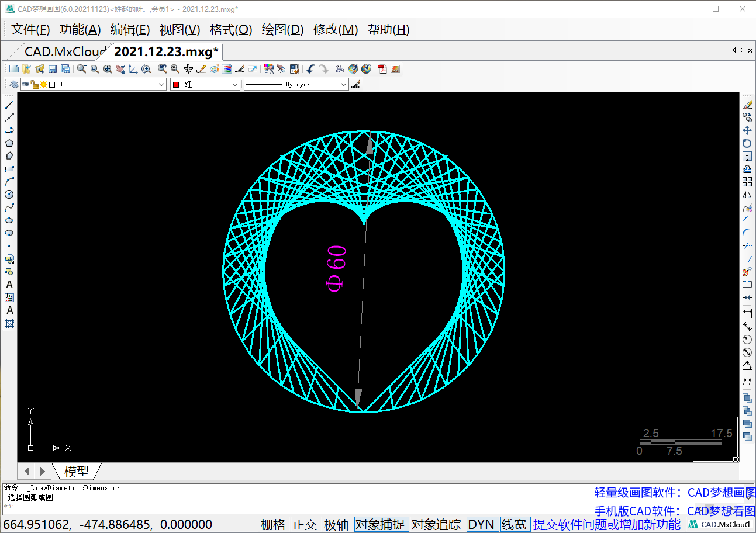
Task: Select the Spline curve tool
Action: coord(9,207)
